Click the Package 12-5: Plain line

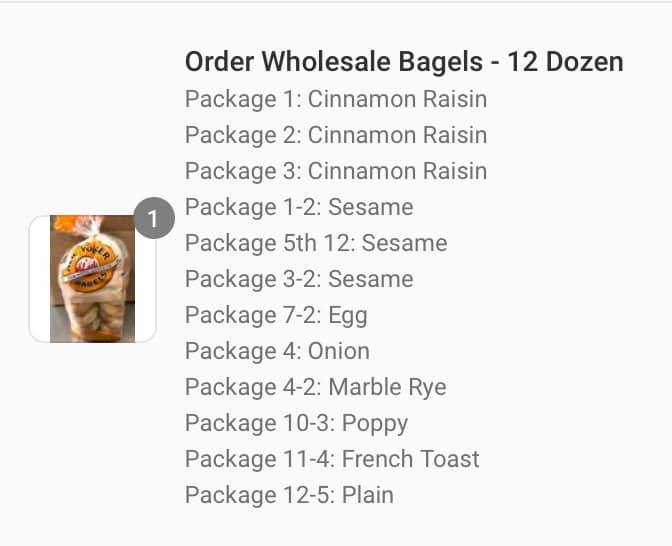coord(289,495)
